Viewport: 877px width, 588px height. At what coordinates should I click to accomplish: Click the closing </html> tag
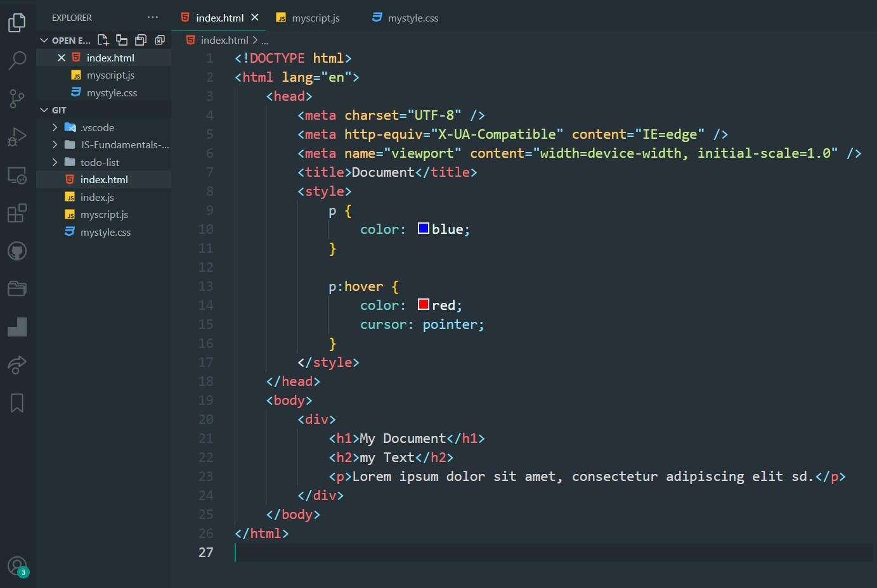(262, 534)
